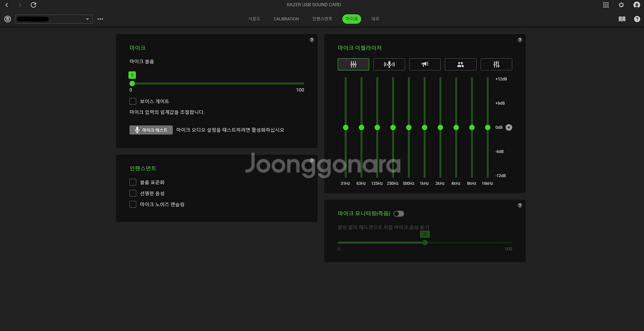Select the conference people equalizer preset

tap(460, 64)
